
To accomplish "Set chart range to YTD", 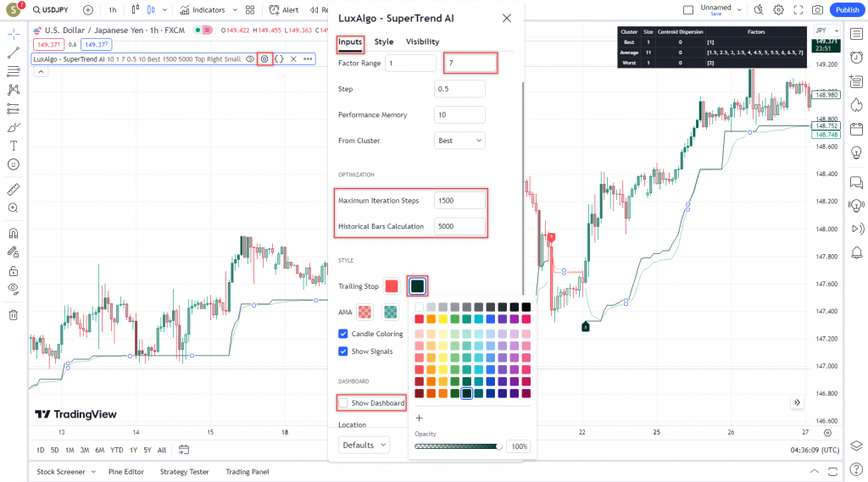I will coord(116,450).
